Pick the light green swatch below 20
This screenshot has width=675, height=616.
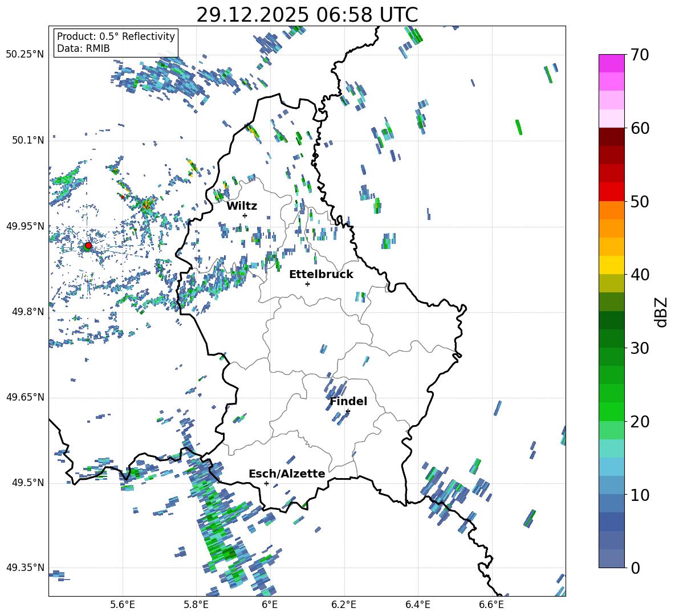(x=611, y=430)
